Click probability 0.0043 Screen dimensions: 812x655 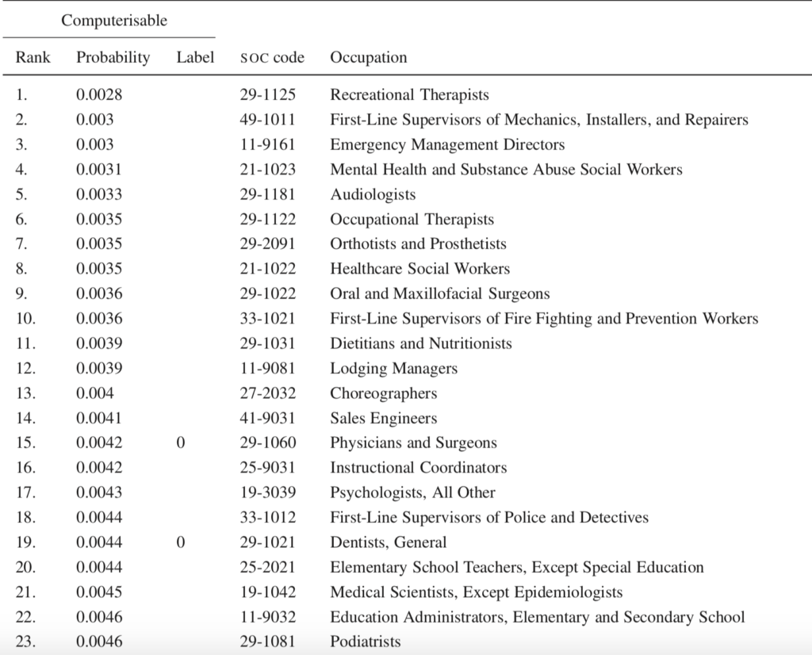tap(99, 492)
